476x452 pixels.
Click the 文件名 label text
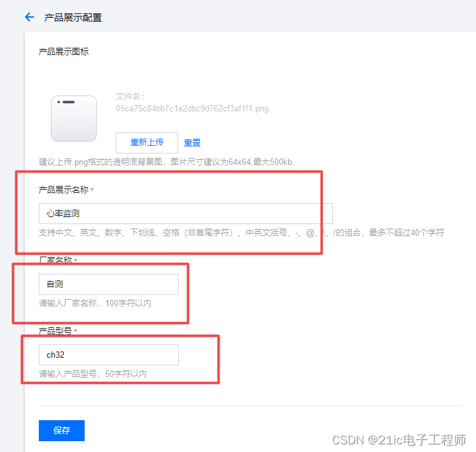[130, 96]
